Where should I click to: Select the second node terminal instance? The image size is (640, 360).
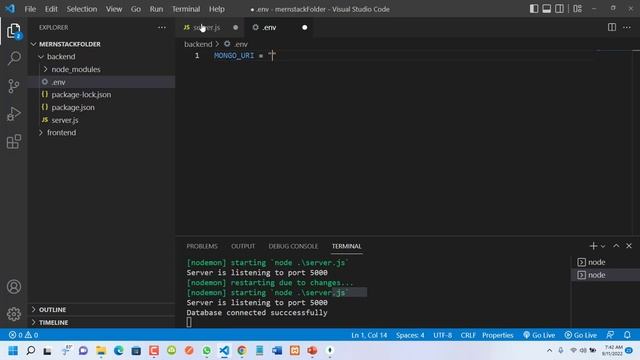point(605,275)
